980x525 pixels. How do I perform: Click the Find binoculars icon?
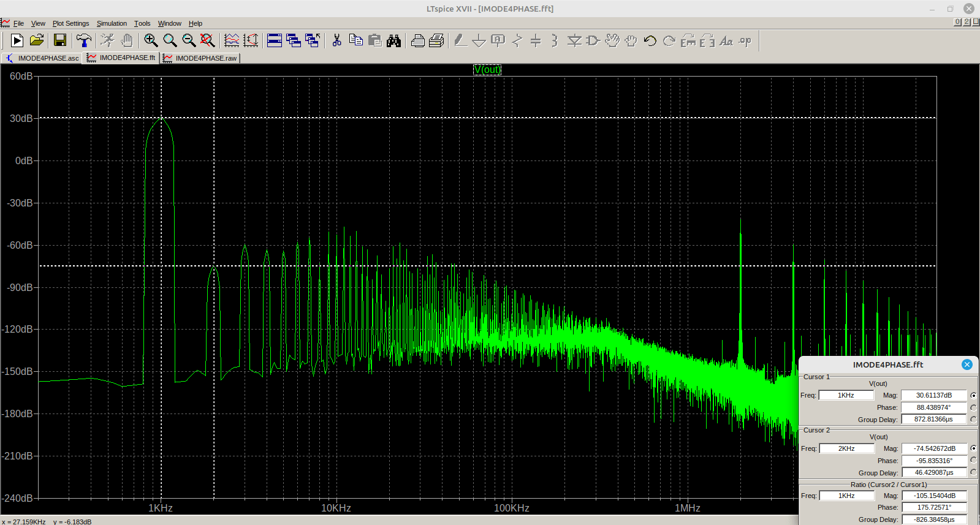tap(393, 40)
